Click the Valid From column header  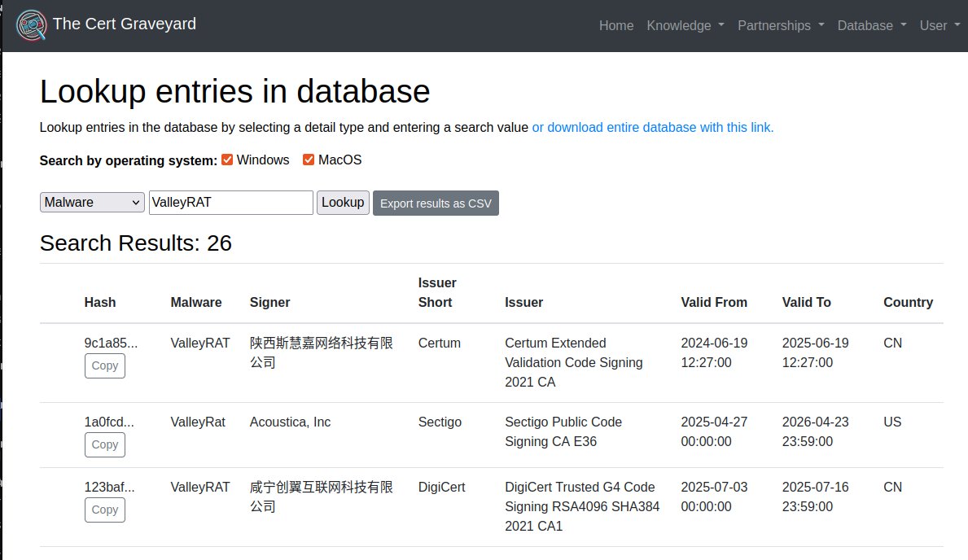(x=714, y=302)
